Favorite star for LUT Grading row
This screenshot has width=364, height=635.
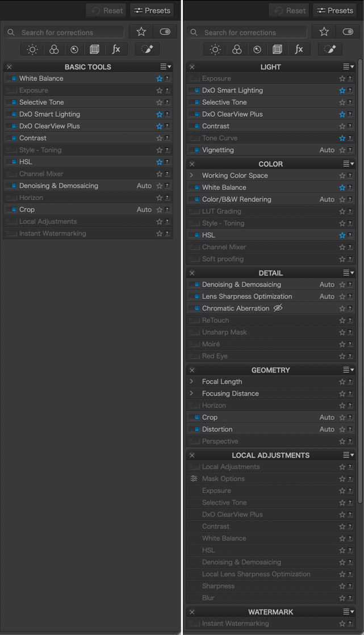click(342, 211)
